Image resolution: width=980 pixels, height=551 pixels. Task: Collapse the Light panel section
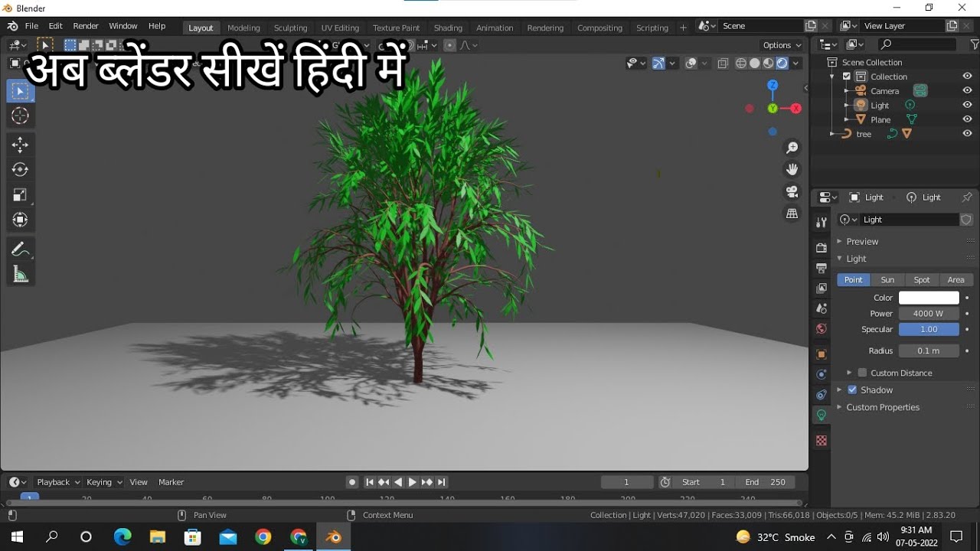pyautogui.click(x=856, y=259)
